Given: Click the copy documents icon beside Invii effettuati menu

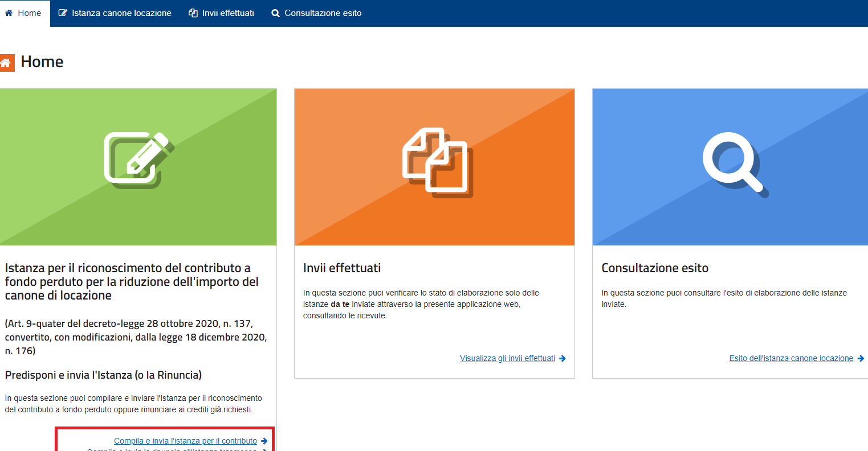Looking at the screenshot, I should coord(193,13).
